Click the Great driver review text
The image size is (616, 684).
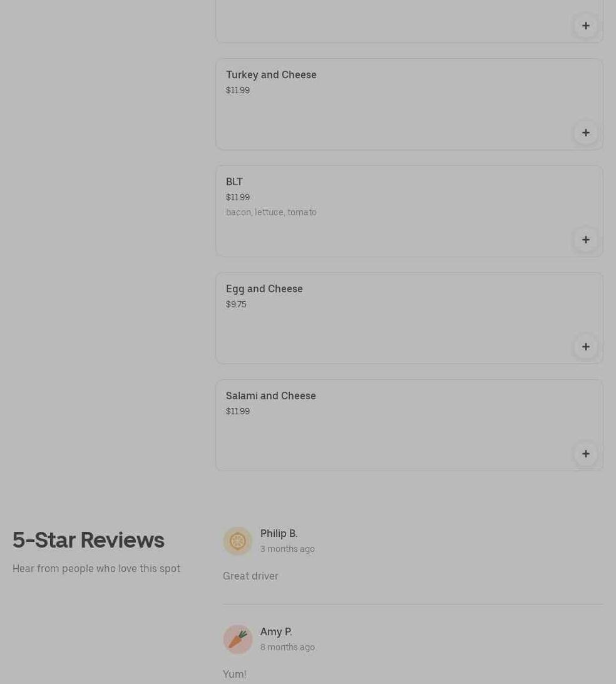[250, 576]
